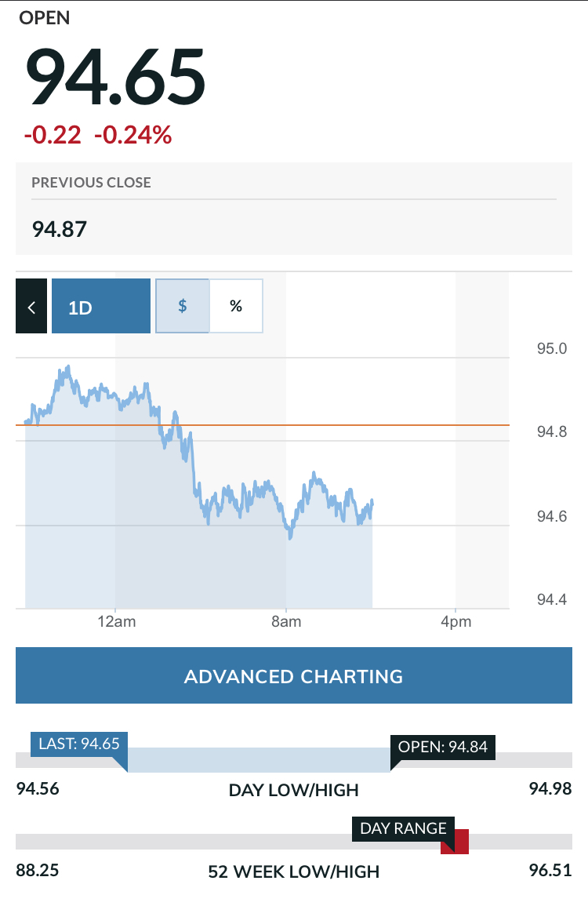
Task: Switch chart to dollar ($) view
Action: pos(183,306)
